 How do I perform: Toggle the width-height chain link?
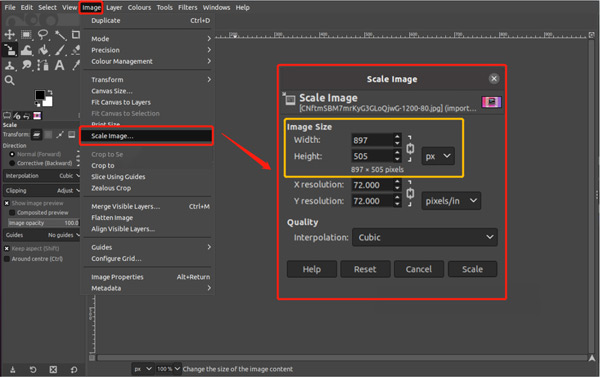[410, 148]
